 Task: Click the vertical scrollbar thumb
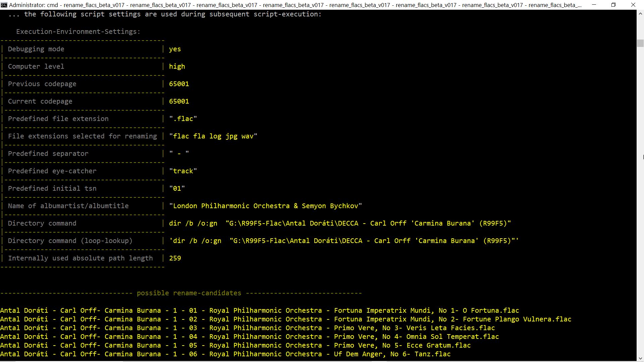(x=640, y=44)
